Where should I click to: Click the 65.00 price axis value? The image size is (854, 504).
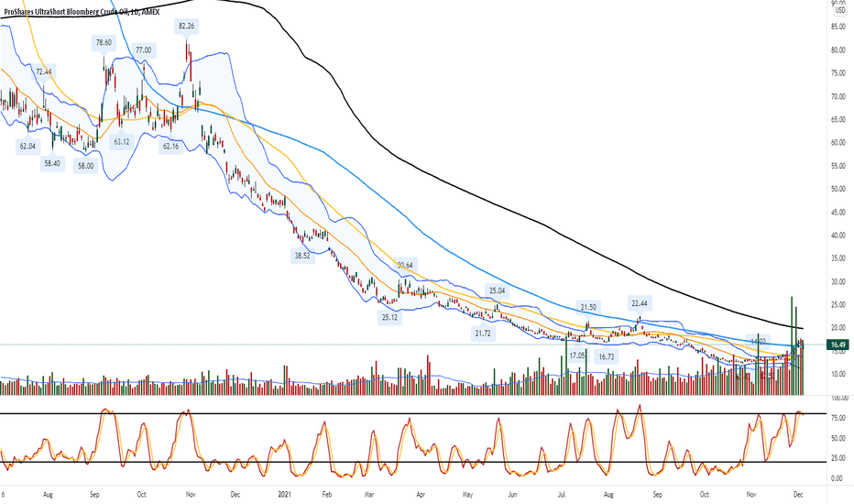point(838,119)
